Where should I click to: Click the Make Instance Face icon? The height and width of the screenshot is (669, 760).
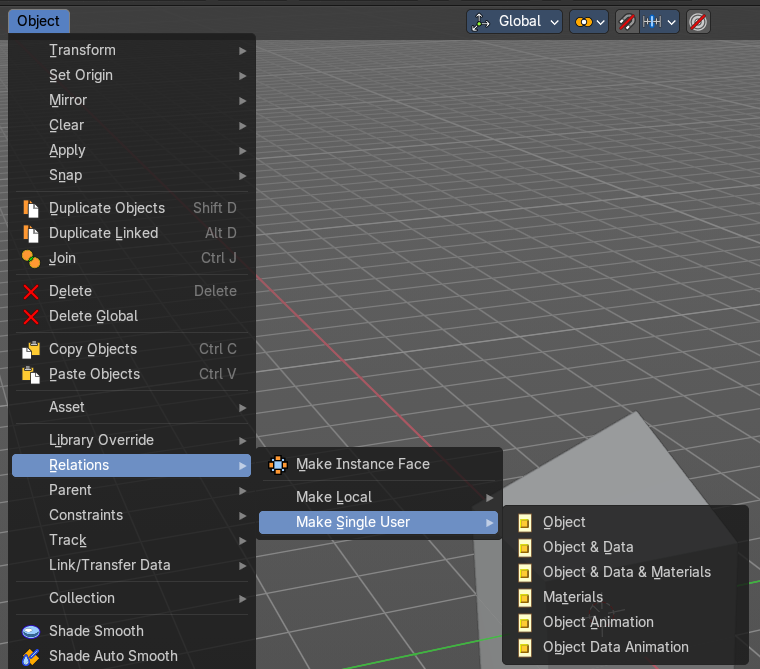coord(278,465)
